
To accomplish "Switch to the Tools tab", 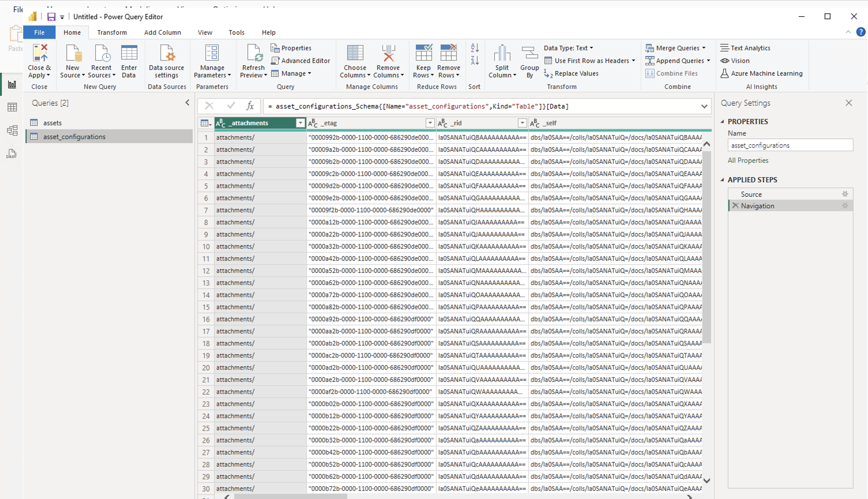I will [236, 32].
